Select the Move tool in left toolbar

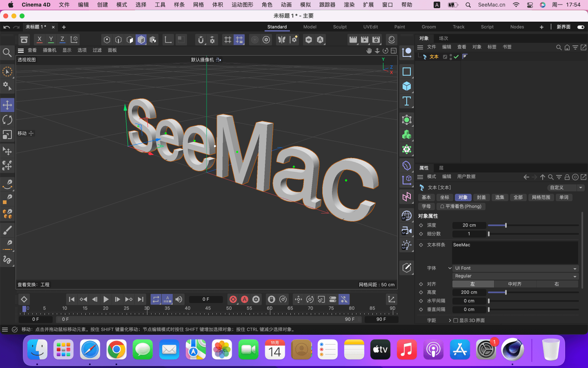click(7, 105)
